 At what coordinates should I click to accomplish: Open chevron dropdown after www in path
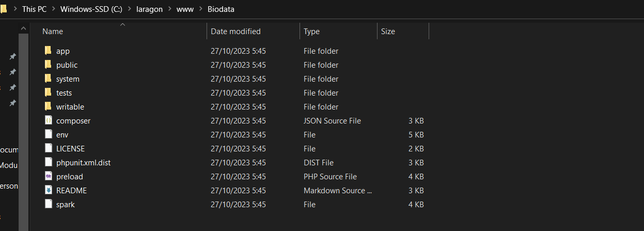coord(201,9)
